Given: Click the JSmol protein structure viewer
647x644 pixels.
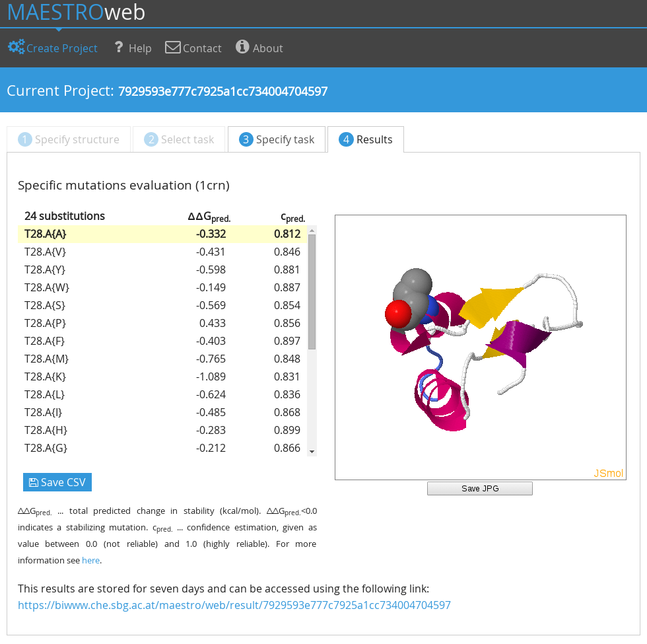Looking at the screenshot, I should tap(481, 347).
